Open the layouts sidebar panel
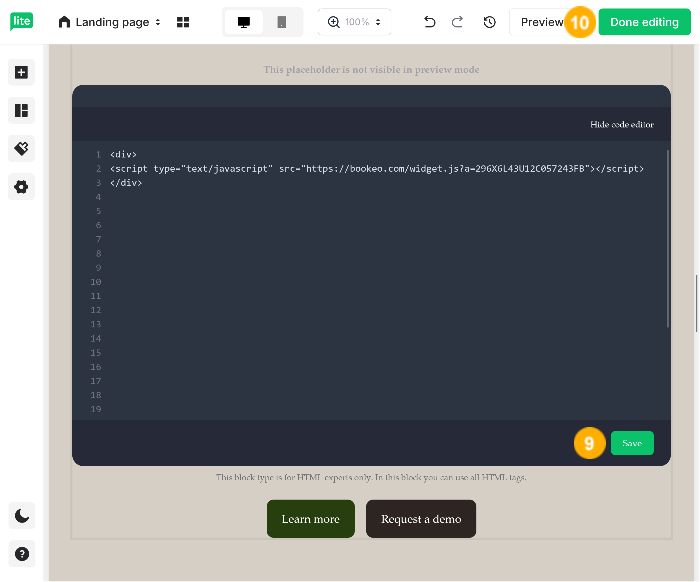 coord(21,110)
